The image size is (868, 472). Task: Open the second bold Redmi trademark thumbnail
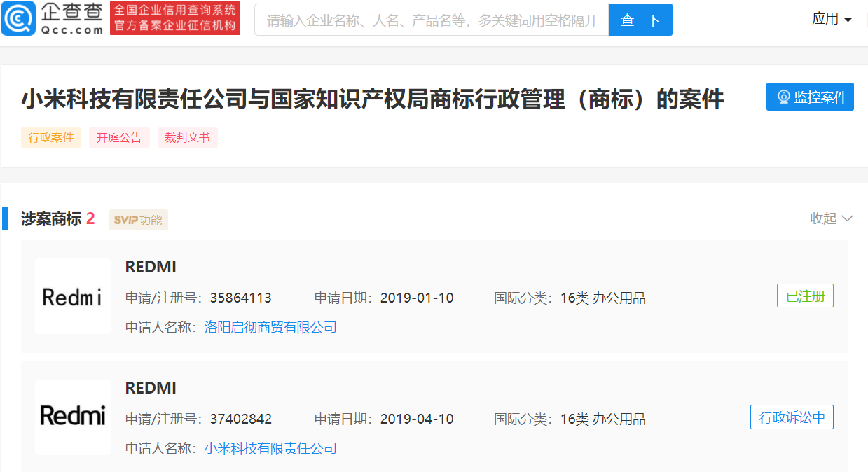pos(73,417)
